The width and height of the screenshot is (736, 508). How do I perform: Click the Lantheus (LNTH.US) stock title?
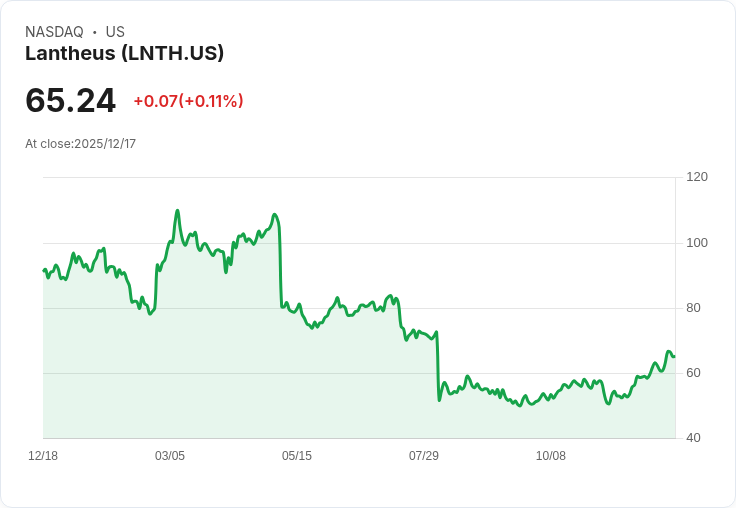coord(124,53)
